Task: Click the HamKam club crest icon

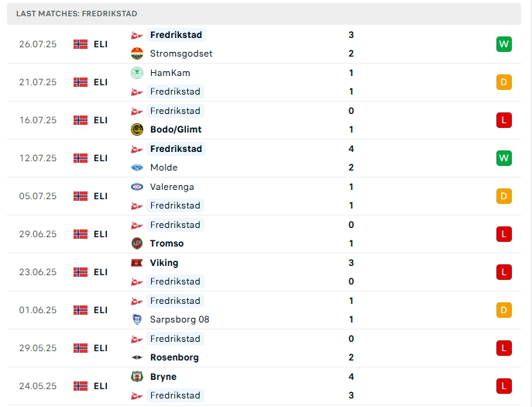Action: pyautogui.click(x=137, y=73)
